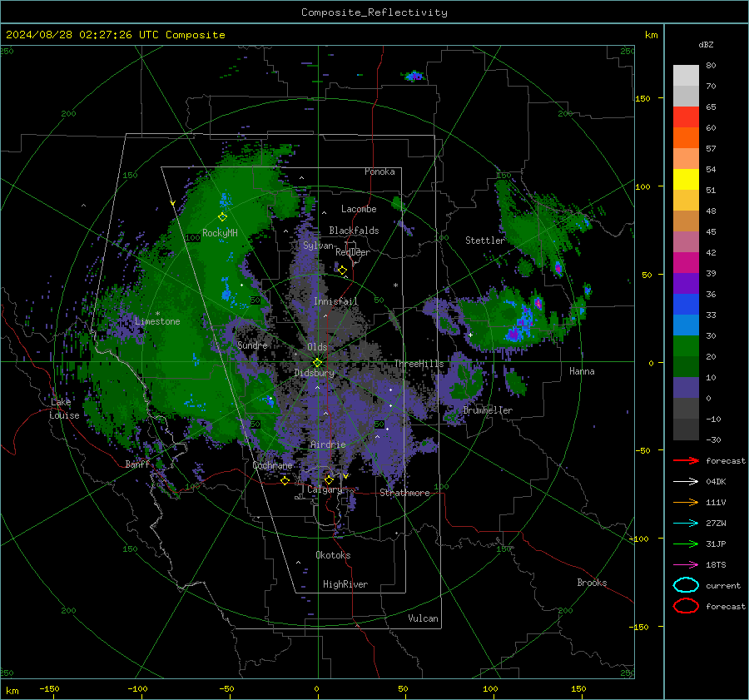Click yellow diamond marker below Cochrane
This screenshot has height=700, width=749.
[x=285, y=480]
